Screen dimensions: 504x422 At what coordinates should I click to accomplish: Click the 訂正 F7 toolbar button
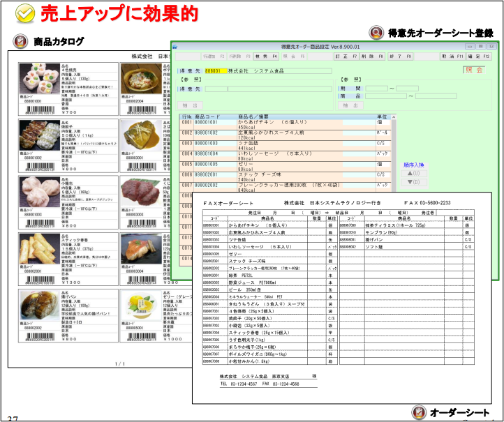coord(346,56)
